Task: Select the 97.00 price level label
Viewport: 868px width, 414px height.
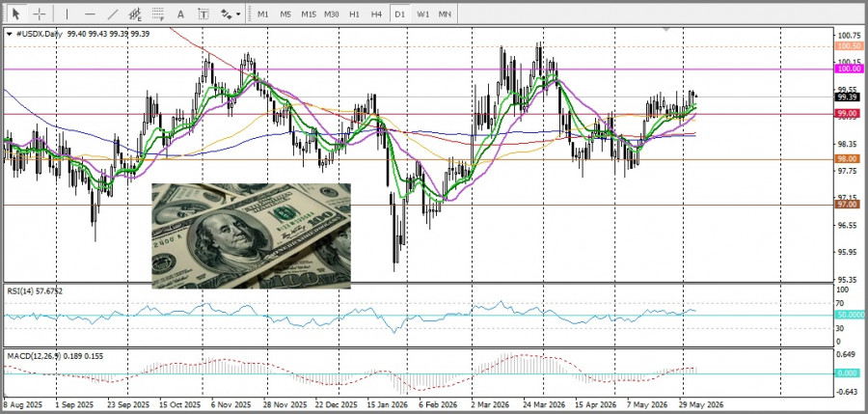Action: click(x=848, y=205)
